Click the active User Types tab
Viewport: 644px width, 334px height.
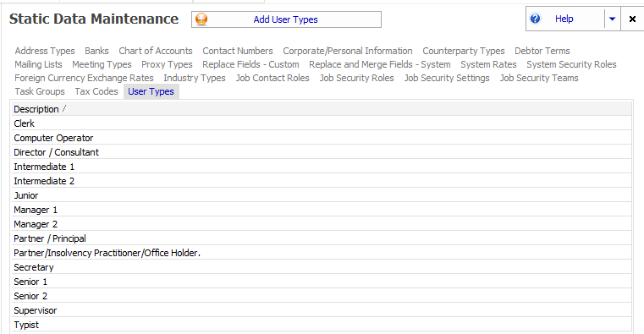(x=151, y=91)
